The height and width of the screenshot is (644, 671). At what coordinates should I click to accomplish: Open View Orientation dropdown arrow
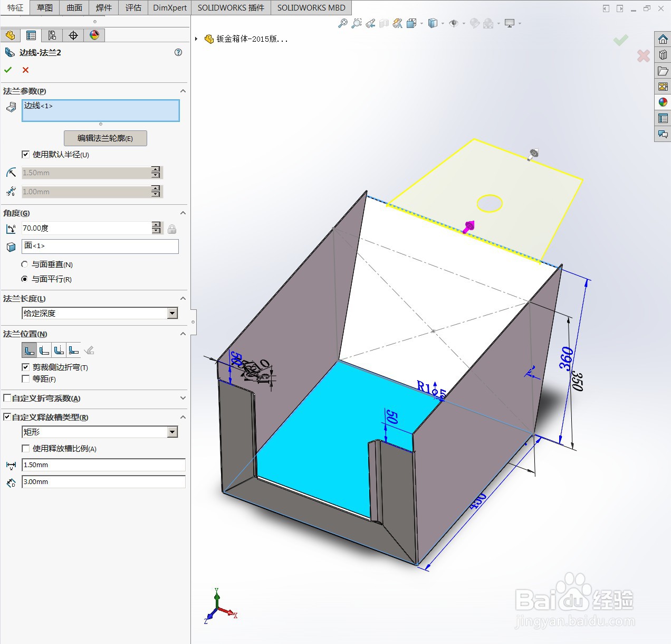(421, 23)
